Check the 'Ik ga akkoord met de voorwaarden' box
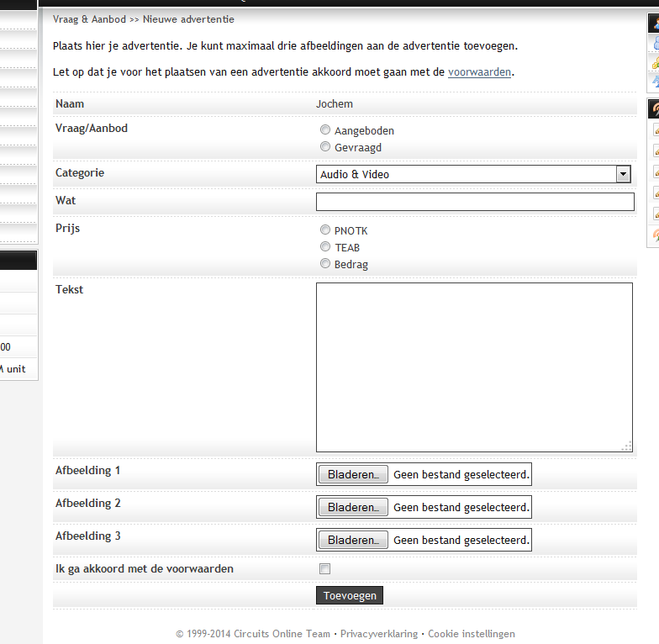659x644 pixels. (x=325, y=569)
